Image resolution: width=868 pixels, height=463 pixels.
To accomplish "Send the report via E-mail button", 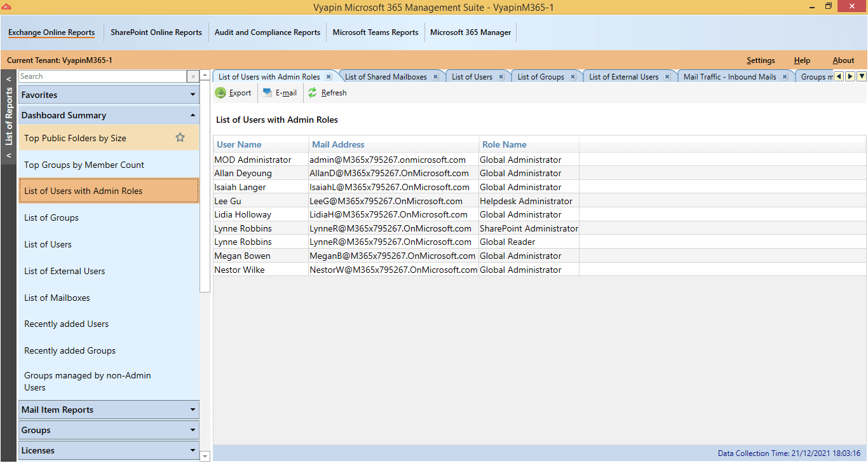I will pyautogui.click(x=279, y=93).
